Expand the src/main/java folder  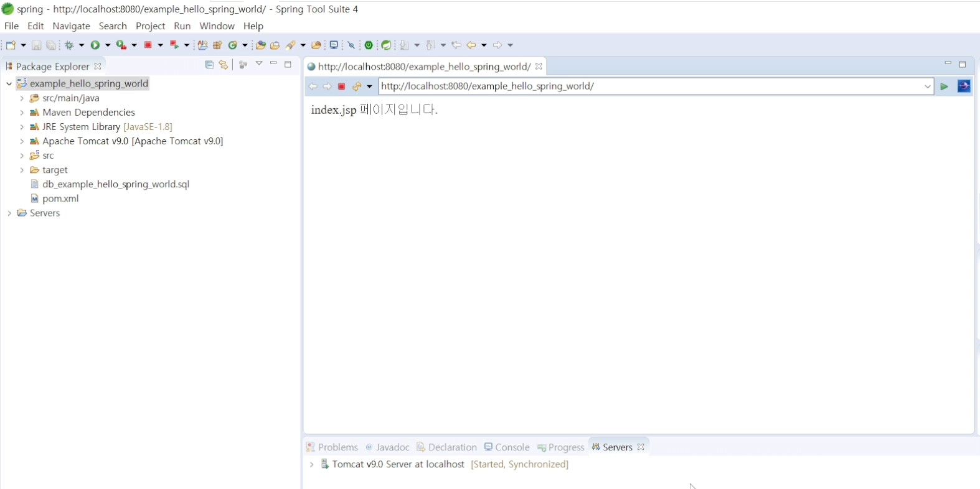coord(22,98)
